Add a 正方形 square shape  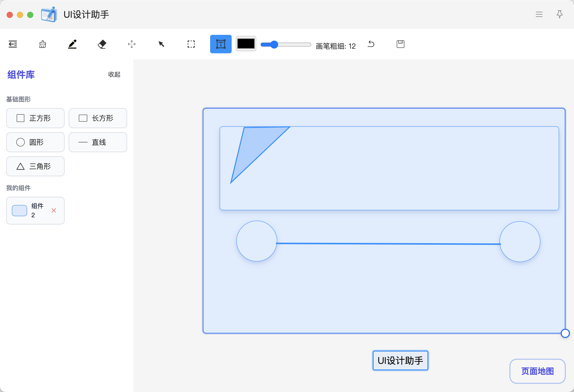35,118
